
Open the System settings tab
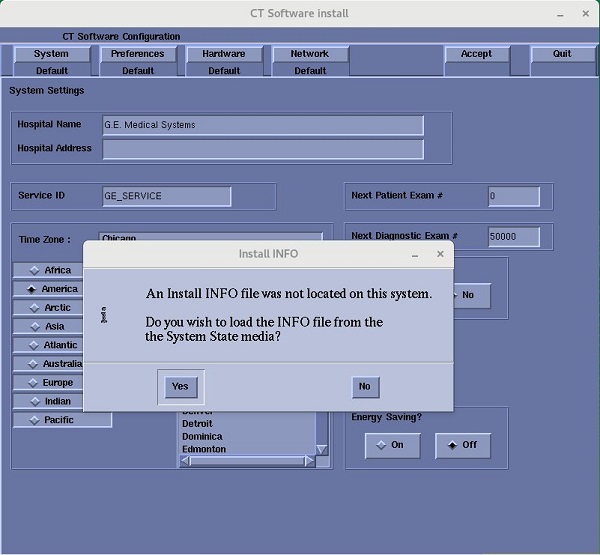click(51, 54)
